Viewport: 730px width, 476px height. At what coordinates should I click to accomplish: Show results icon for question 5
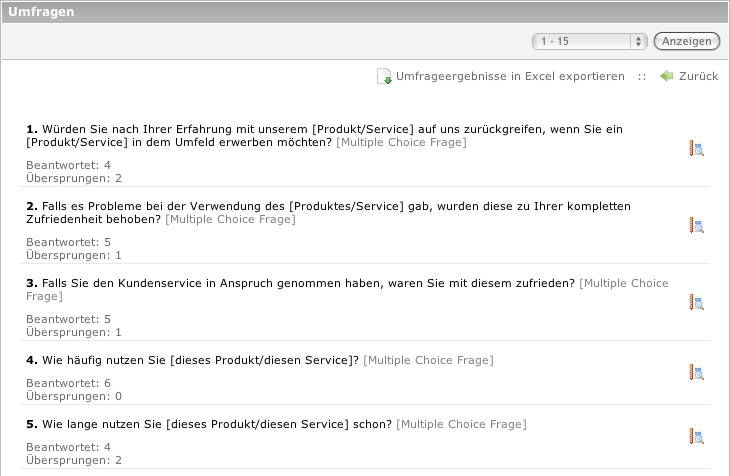697,436
